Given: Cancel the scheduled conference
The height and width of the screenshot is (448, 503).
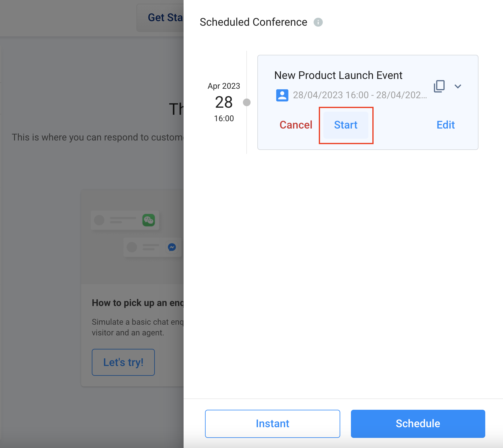Looking at the screenshot, I should point(296,125).
